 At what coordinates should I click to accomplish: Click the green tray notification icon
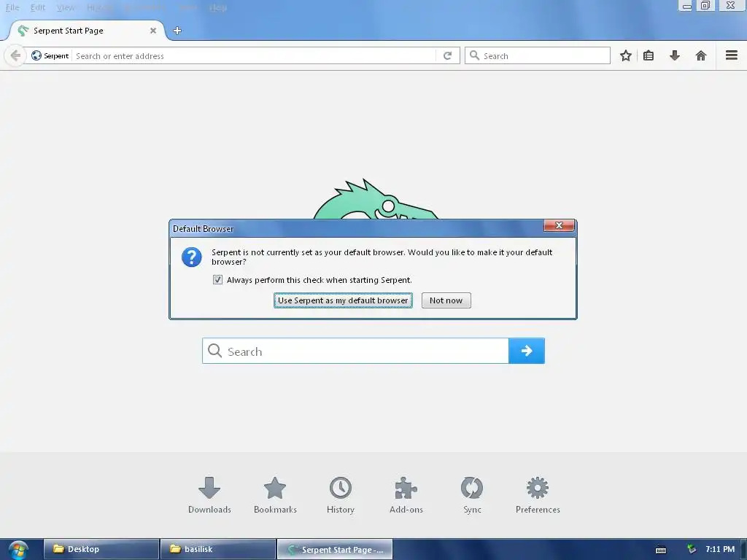(692, 549)
